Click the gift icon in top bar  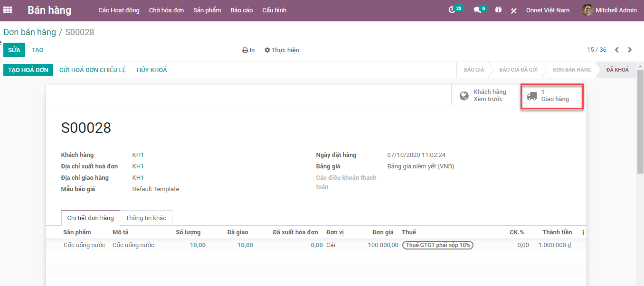coord(498,10)
